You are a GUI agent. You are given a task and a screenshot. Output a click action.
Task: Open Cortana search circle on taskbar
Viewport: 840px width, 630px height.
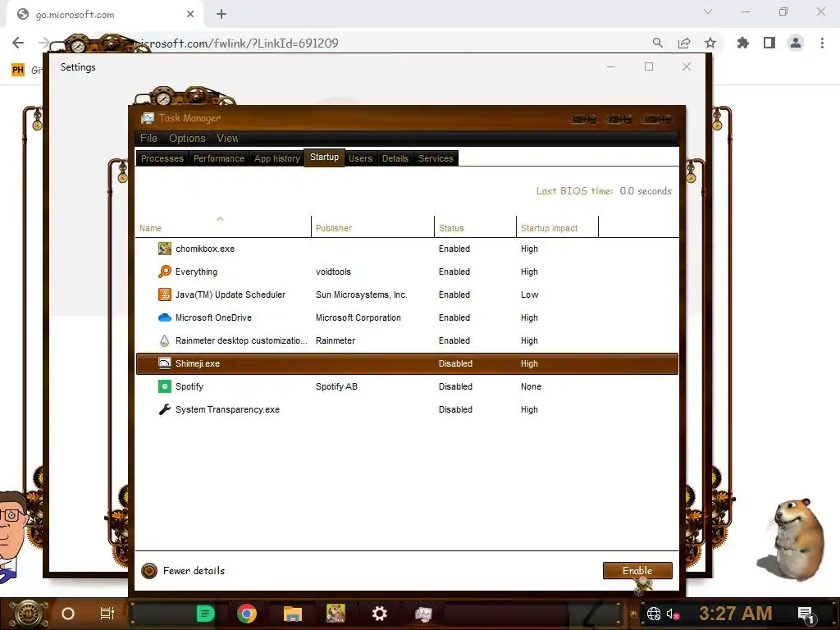point(68,614)
